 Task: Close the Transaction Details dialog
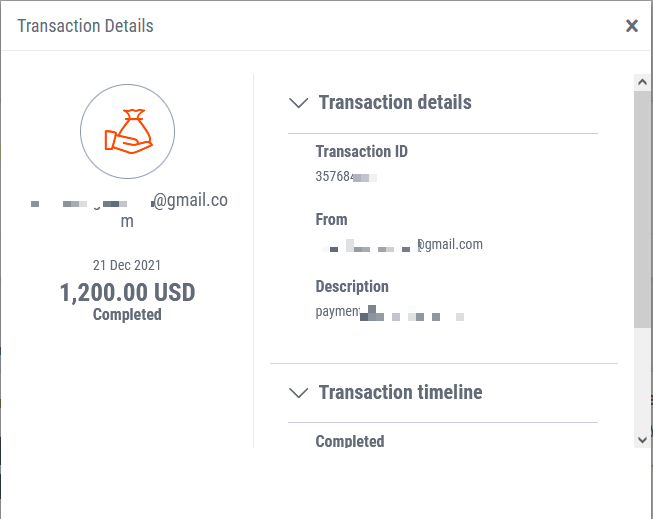click(632, 26)
